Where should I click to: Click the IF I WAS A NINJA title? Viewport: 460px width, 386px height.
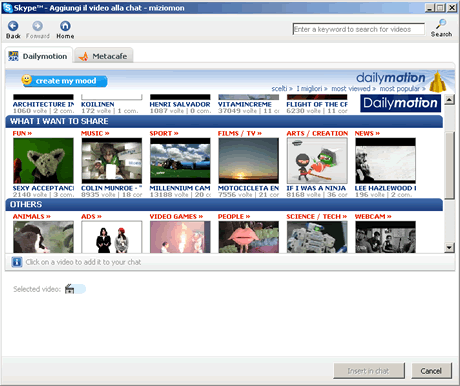point(316,188)
